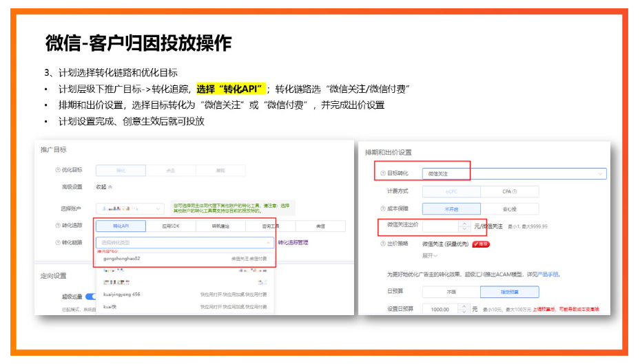Click help icon beside 转化追踪 label

pos(58,226)
